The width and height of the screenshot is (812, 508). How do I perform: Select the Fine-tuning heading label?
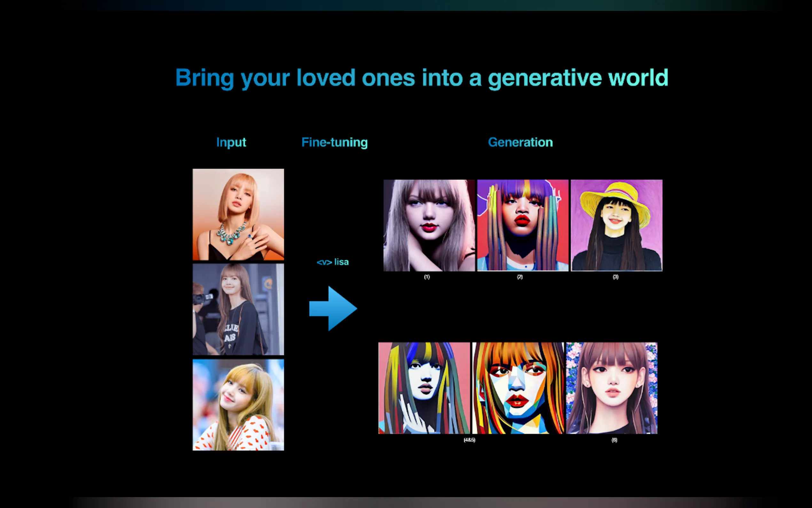pos(334,142)
